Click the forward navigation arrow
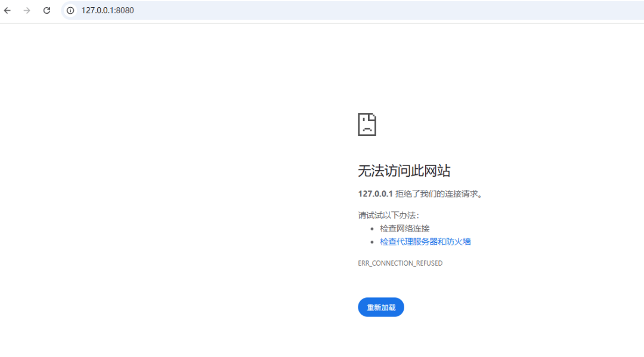 tap(27, 10)
